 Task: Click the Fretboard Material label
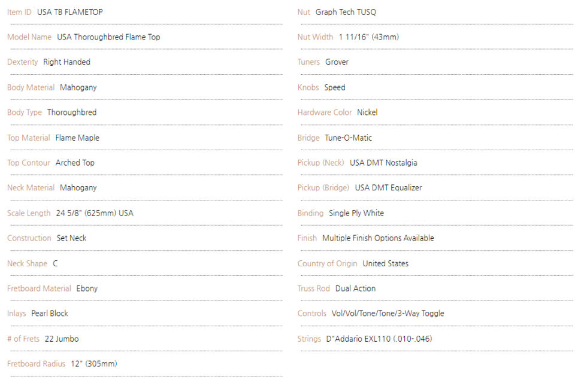click(39, 288)
